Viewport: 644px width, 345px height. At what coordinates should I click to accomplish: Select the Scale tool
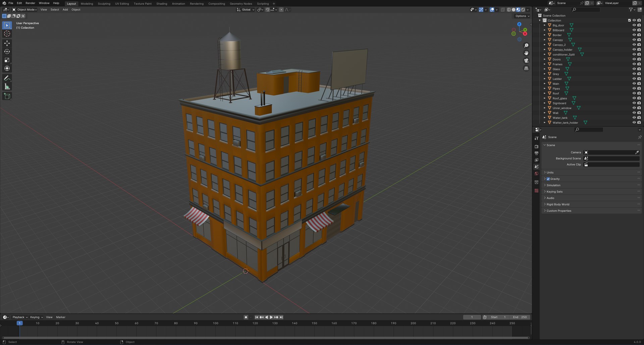click(x=7, y=60)
